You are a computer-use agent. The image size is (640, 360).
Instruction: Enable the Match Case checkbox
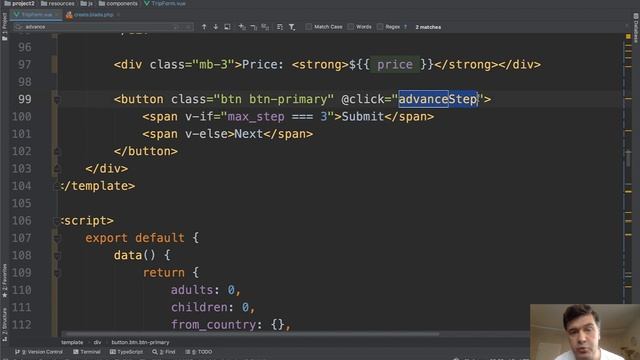pos(309,27)
